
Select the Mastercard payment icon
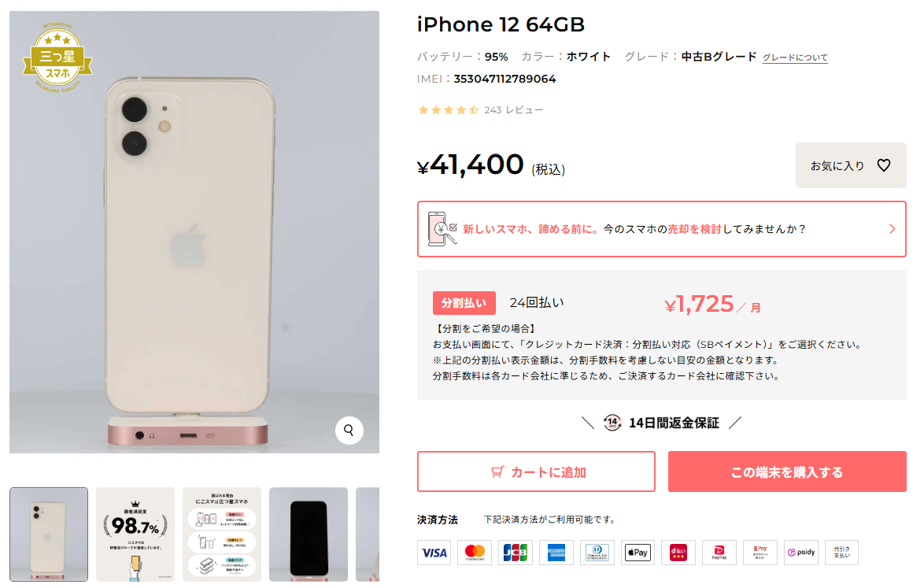tap(475, 553)
